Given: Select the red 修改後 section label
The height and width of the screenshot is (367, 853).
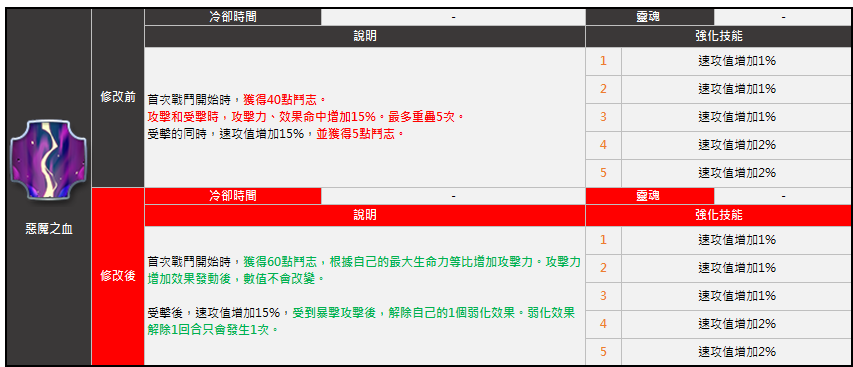Looking at the screenshot, I should pos(118,276).
